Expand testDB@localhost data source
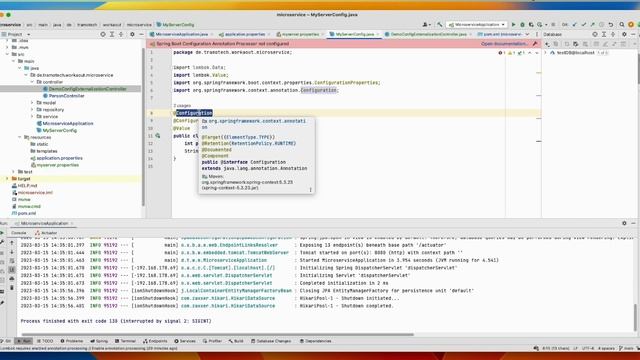The height and width of the screenshot is (360, 640). pyautogui.click(x=546, y=53)
